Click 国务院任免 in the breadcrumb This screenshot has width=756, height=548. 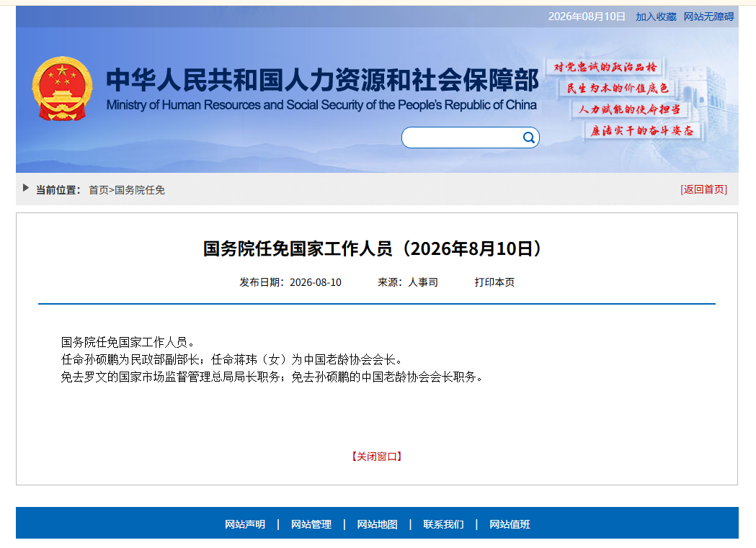click(139, 190)
